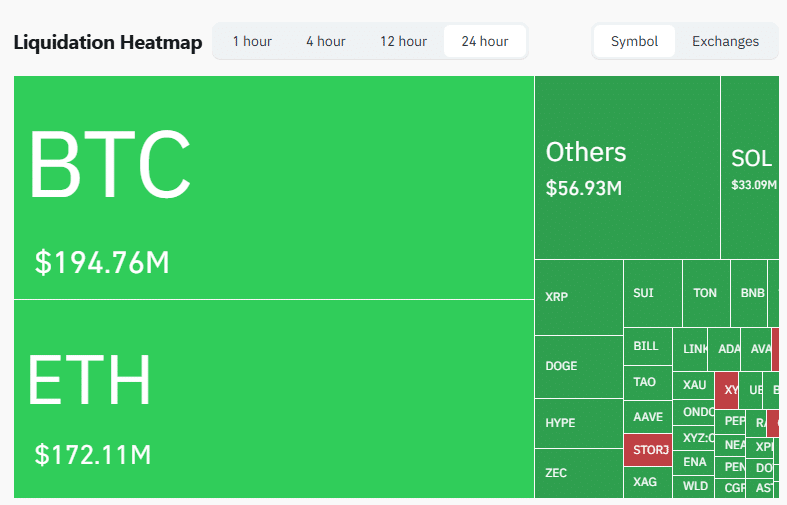
Task: Click the Liquidation Heatmap heading
Action: pyautogui.click(x=108, y=42)
